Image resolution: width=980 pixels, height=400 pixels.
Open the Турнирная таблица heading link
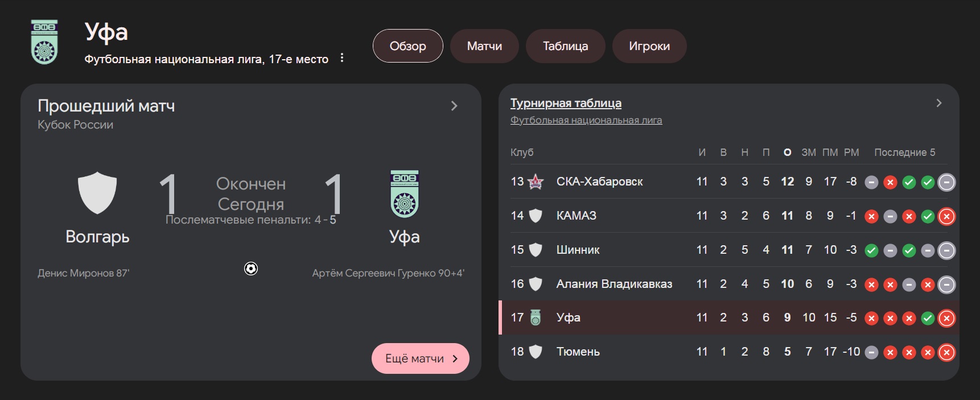coord(566,103)
